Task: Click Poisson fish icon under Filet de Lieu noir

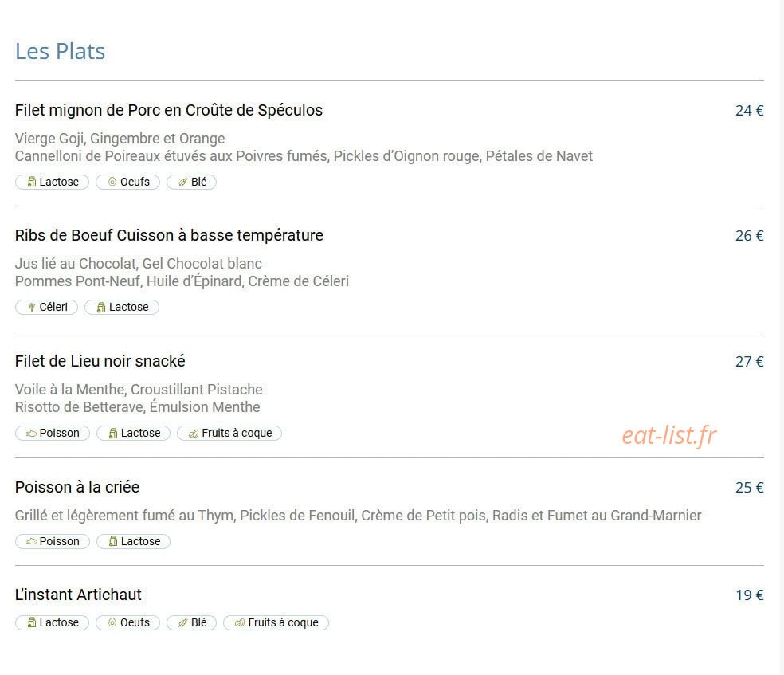Action: pos(32,433)
